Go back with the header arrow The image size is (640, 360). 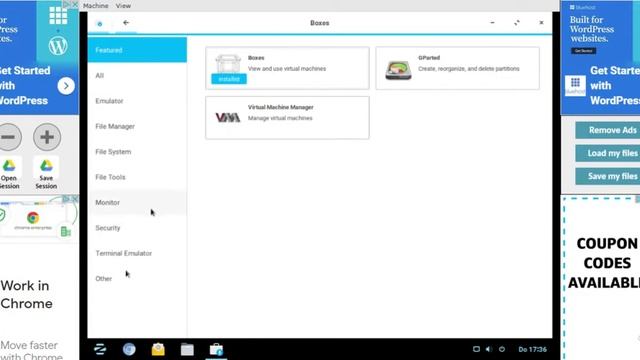(x=126, y=23)
